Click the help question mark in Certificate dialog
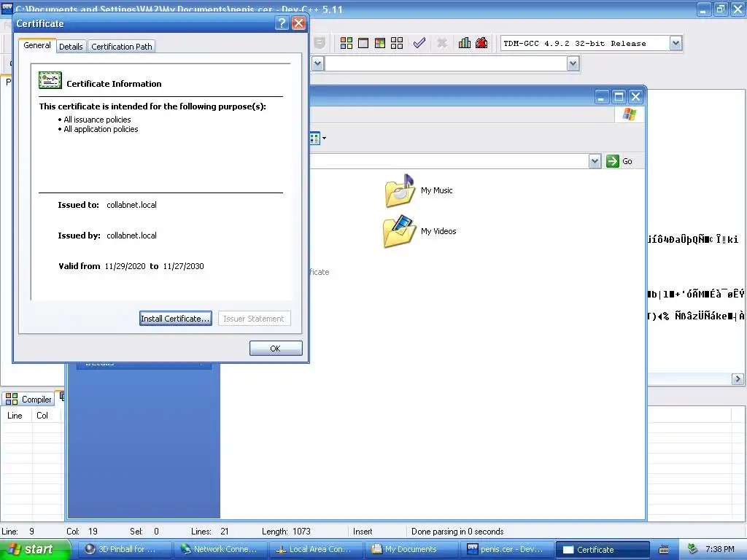Image resolution: width=747 pixels, height=560 pixels. 282,23
